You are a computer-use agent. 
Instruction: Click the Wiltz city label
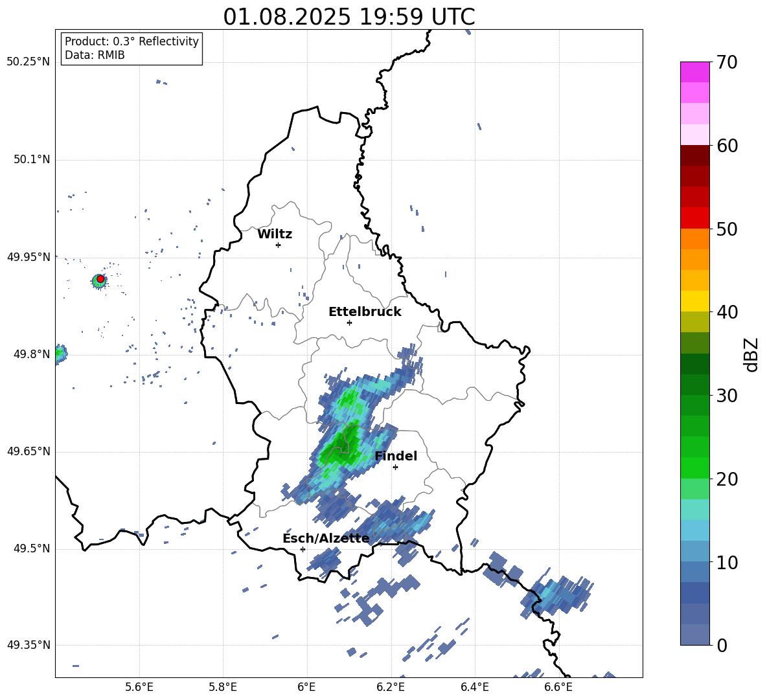pos(275,234)
